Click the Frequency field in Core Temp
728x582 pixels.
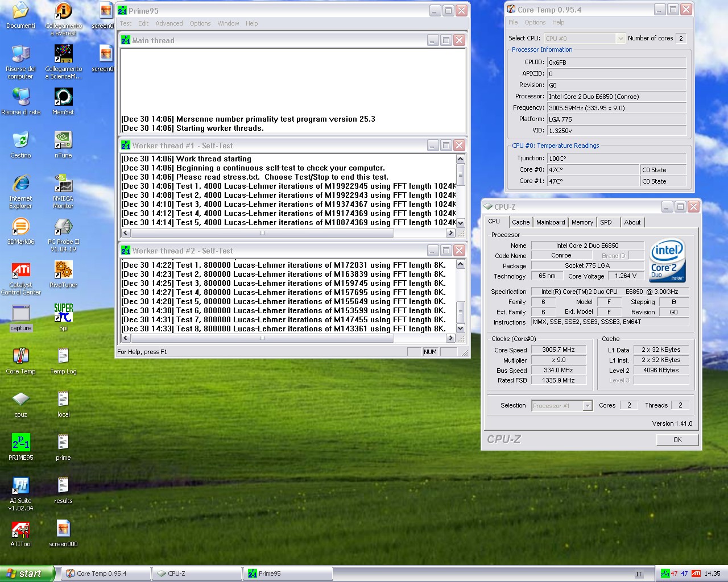[x=617, y=108]
